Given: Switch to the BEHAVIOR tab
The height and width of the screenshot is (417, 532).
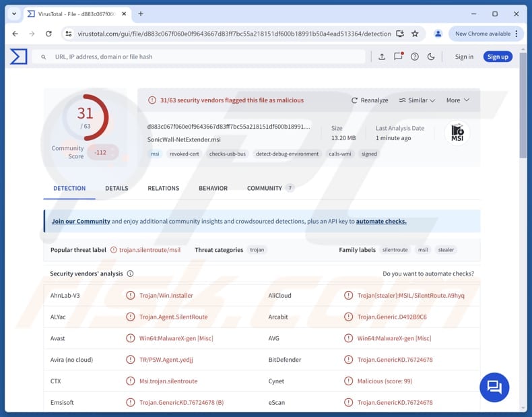Looking at the screenshot, I should tap(213, 188).
